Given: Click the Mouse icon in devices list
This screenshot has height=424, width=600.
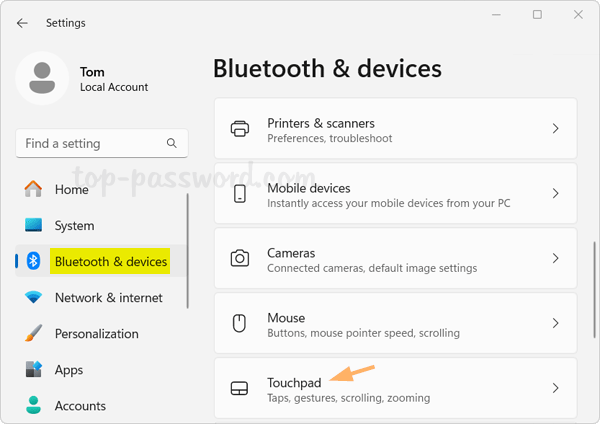Looking at the screenshot, I should [x=240, y=324].
